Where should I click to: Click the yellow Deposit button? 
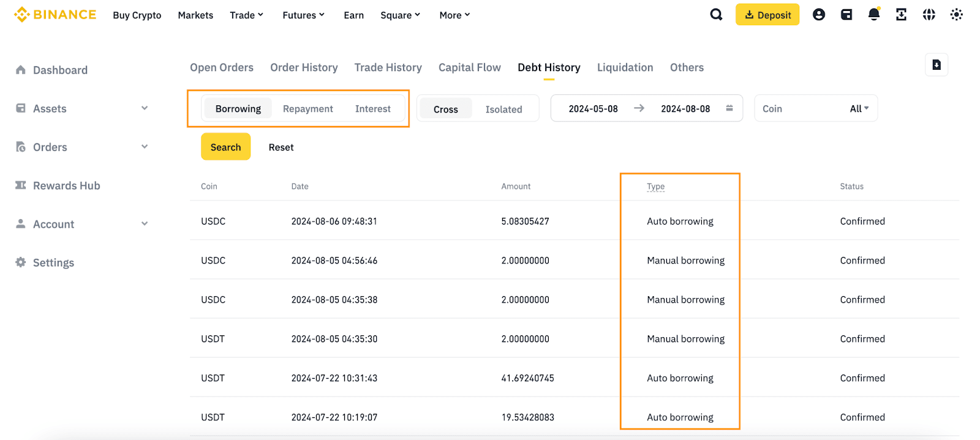pyautogui.click(x=767, y=15)
